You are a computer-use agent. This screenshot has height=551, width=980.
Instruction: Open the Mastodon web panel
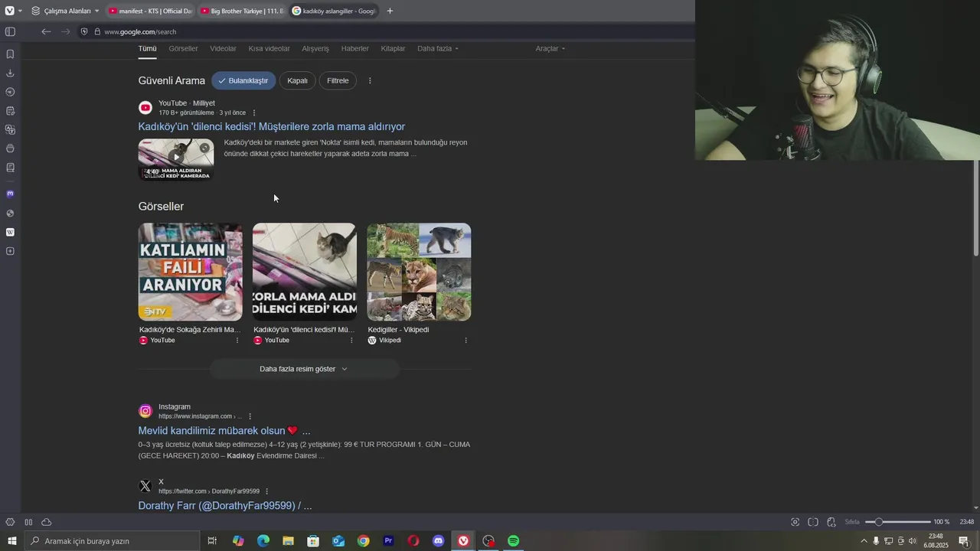[10, 194]
